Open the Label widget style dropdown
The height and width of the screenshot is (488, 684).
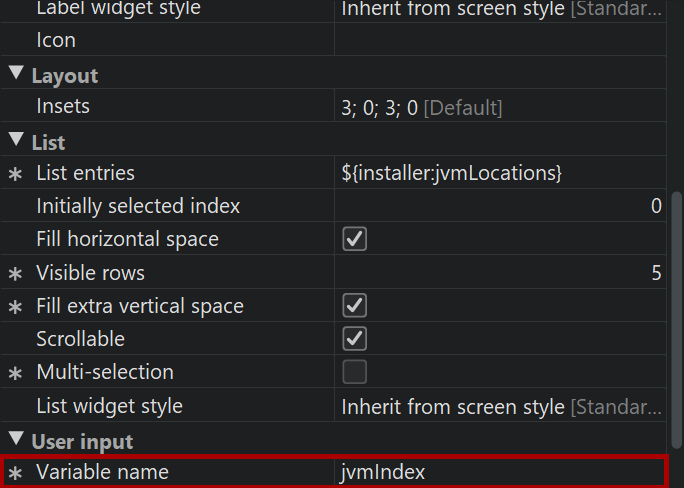[500, 9]
